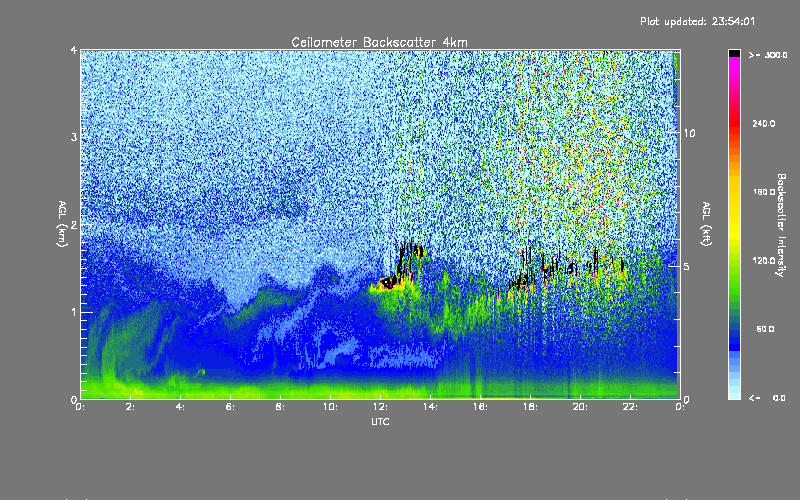Click the '18:' tick label on the UTC axis

tap(530, 407)
